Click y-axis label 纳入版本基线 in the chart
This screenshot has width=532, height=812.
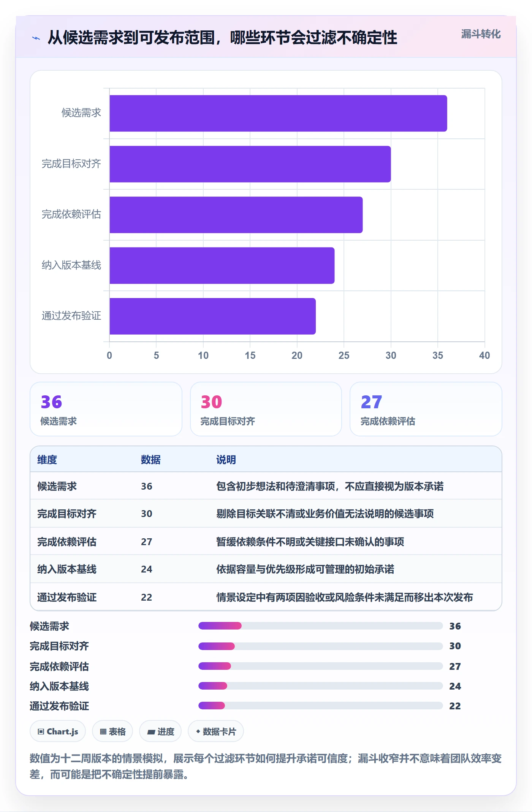[71, 265]
